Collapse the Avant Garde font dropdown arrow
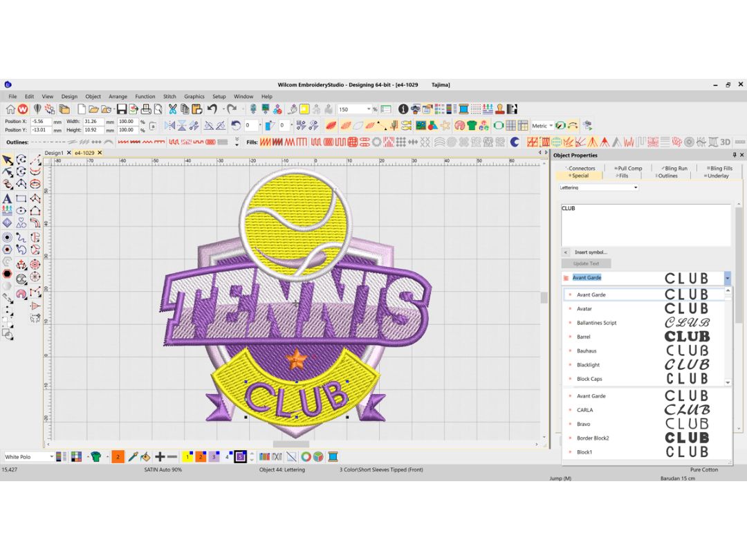 (x=728, y=278)
